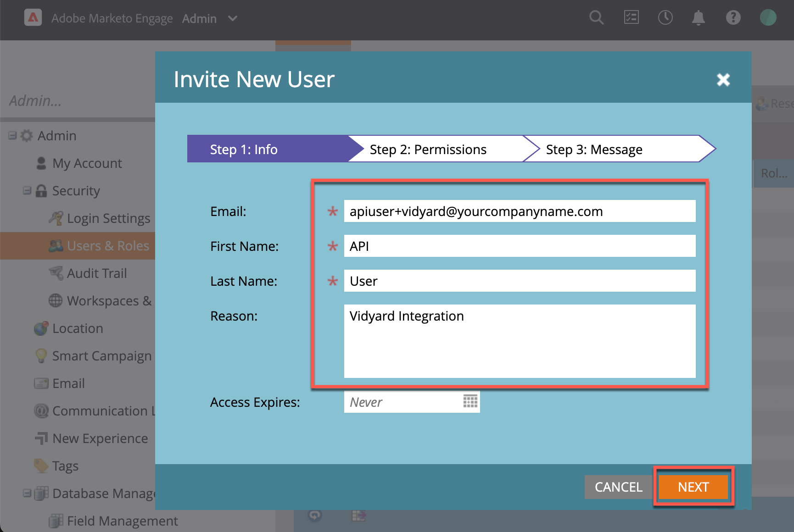Open Workspaces & Partitions item
Viewport: 794px width, 532px height.
[x=109, y=301]
